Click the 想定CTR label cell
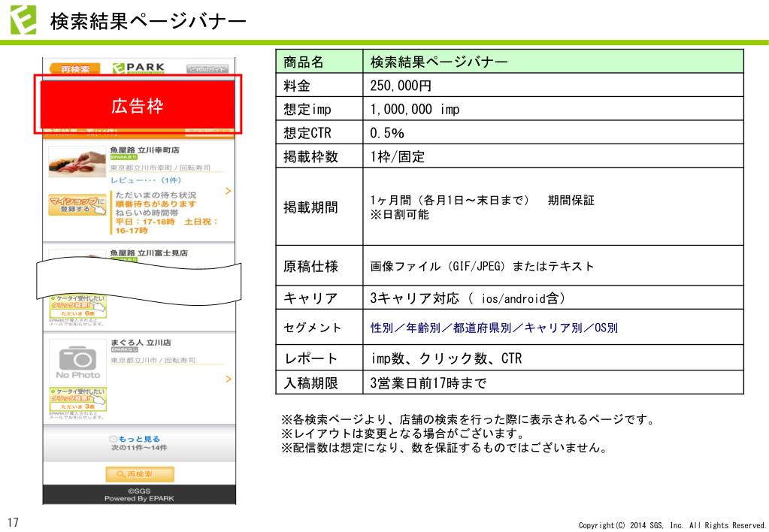The width and height of the screenshot is (769, 532). point(319,132)
